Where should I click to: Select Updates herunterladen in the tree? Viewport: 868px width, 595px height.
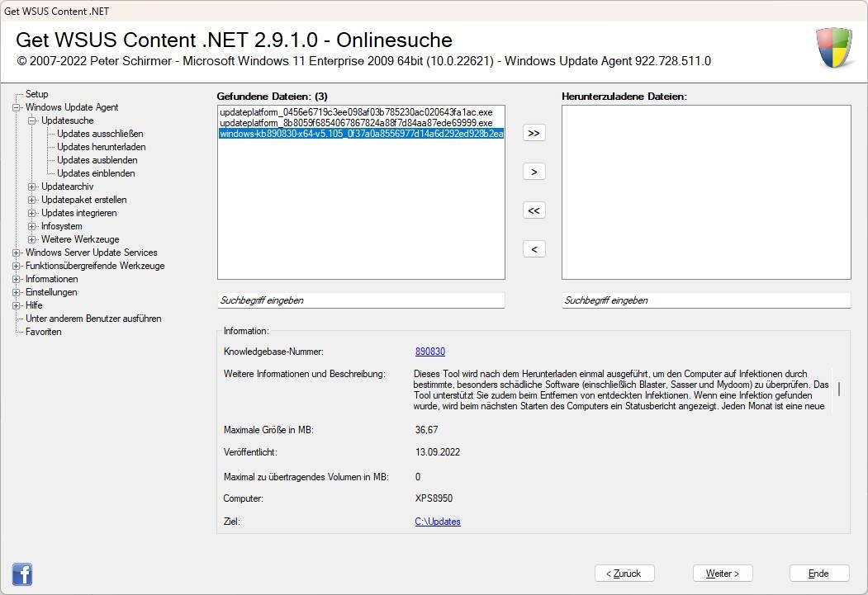(x=101, y=147)
